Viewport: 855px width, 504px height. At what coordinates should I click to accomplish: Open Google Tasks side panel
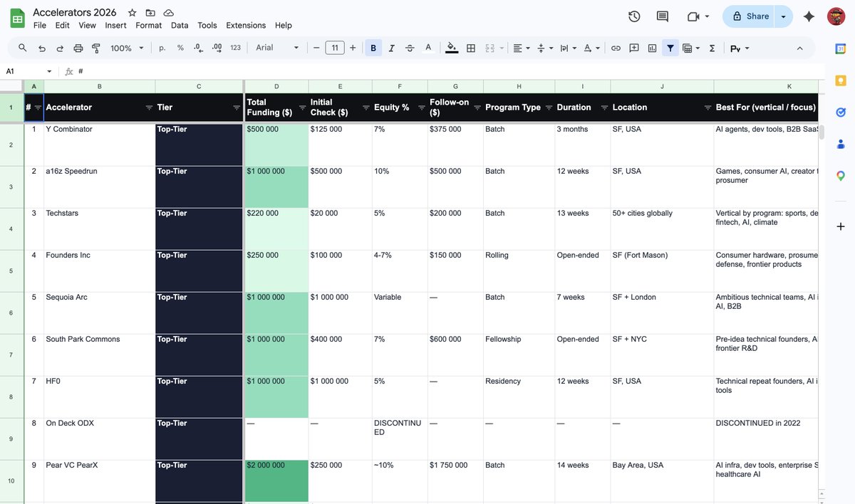841,112
